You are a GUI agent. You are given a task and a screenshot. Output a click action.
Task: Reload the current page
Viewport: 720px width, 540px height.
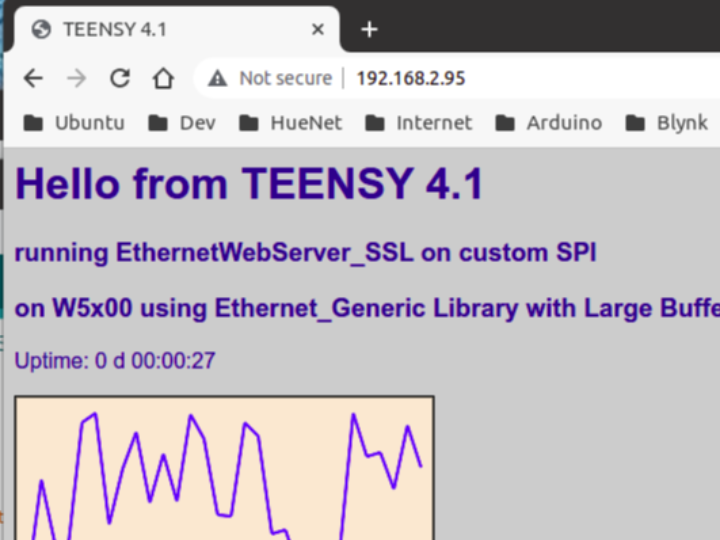pos(120,78)
